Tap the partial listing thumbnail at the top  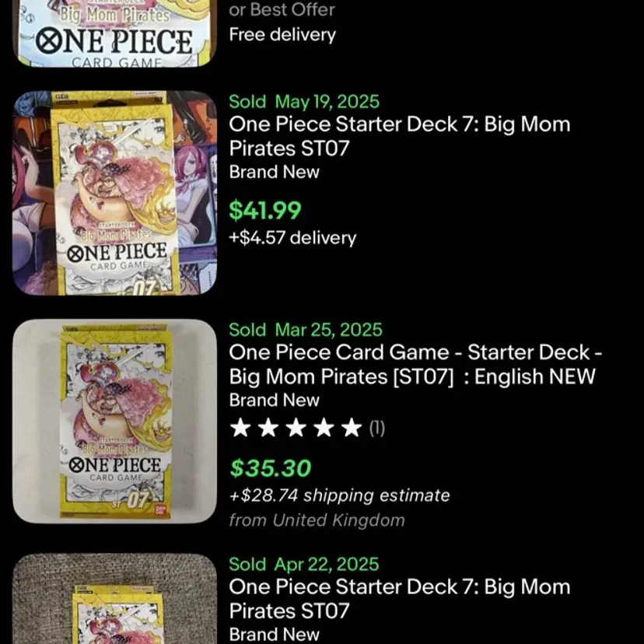114,33
